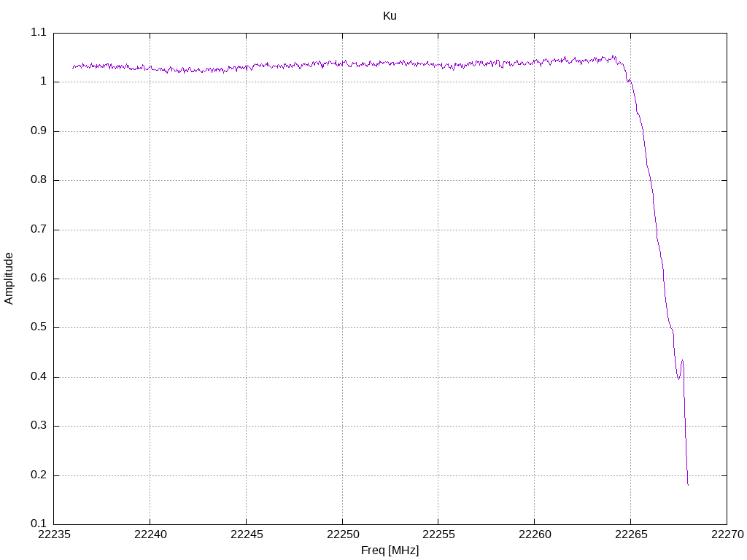
Task: Click the y-axis tick label 0.1
Action: tap(39, 524)
